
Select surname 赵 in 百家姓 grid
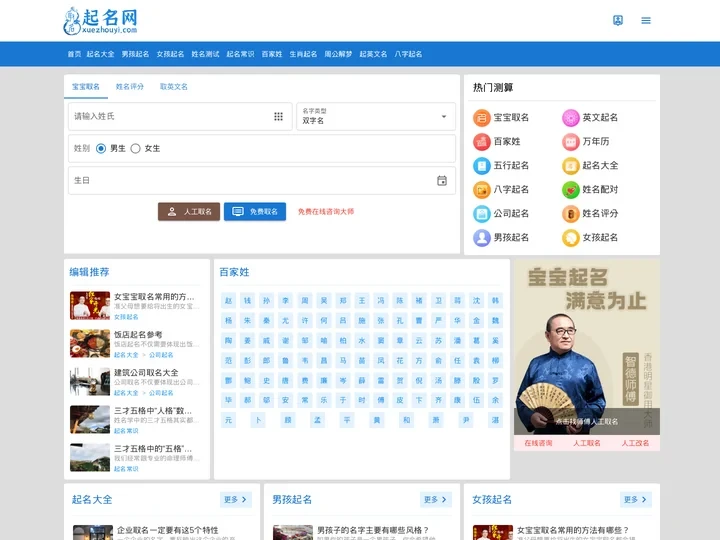point(228,301)
